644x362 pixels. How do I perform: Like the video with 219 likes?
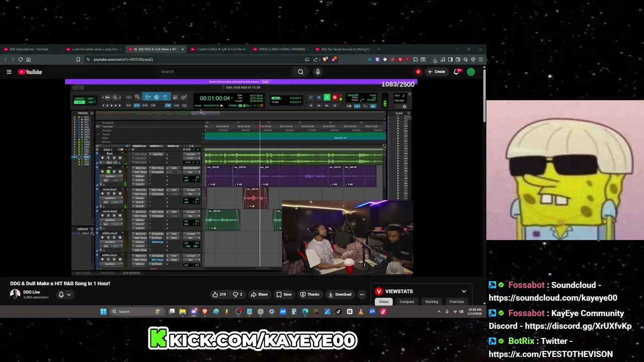[219, 295]
